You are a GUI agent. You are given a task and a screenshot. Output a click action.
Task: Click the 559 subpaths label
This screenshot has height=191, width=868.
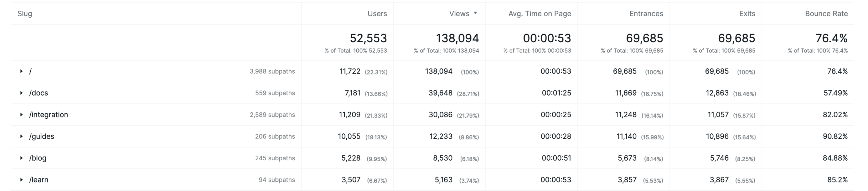[x=275, y=93]
